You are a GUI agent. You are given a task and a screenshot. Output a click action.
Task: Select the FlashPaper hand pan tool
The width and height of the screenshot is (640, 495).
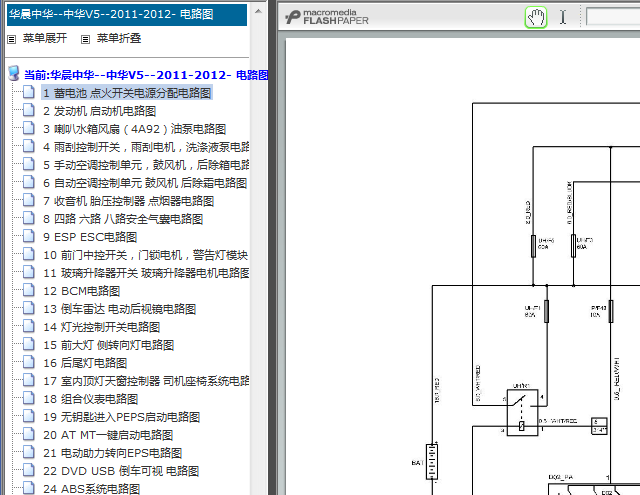(x=536, y=18)
